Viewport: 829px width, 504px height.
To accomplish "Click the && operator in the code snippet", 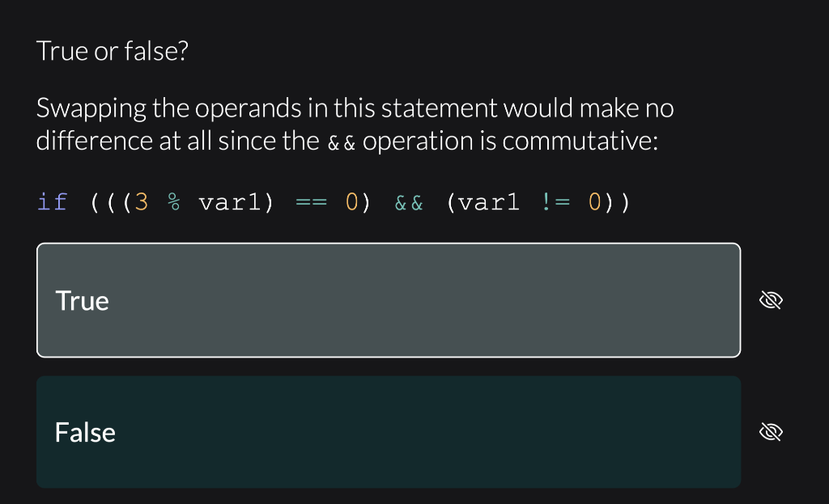I will click(409, 201).
